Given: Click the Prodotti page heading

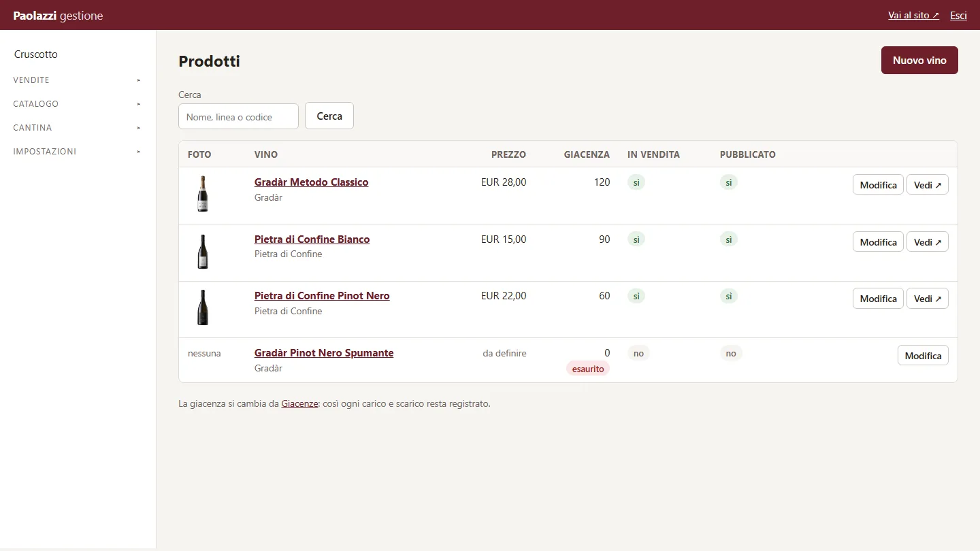Looking at the screenshot, I should click(x=209, y=61).
